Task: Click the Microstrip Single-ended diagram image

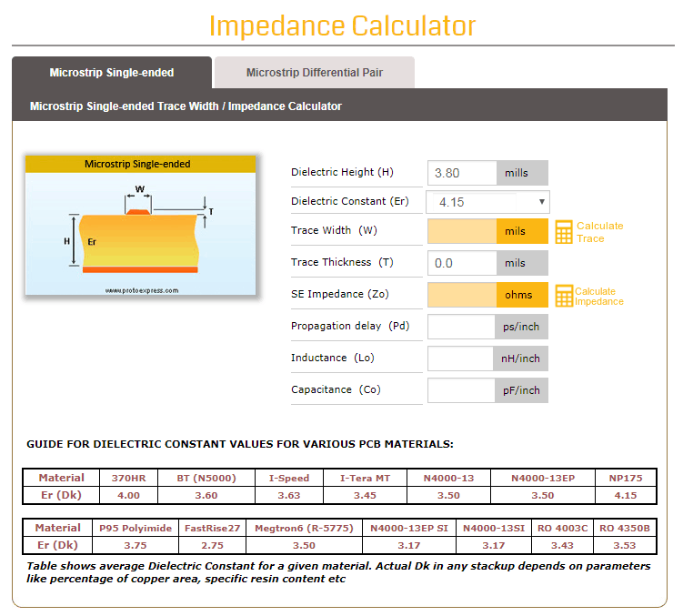Action: point(140,226)
